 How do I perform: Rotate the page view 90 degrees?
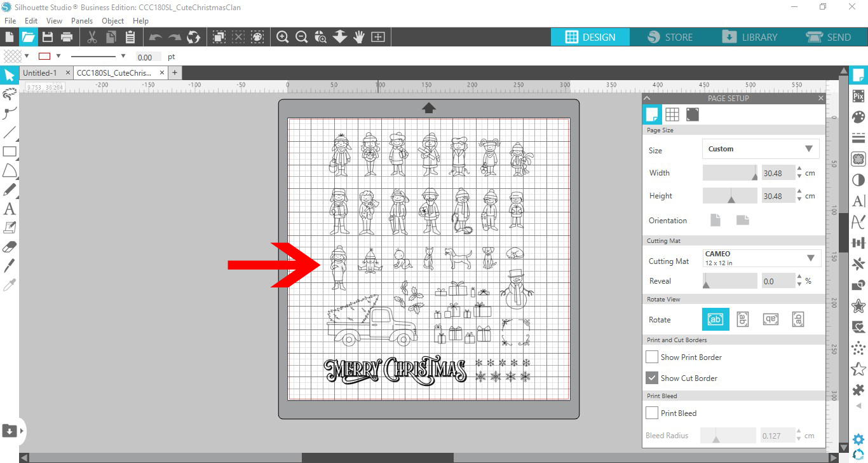(742, 319)
